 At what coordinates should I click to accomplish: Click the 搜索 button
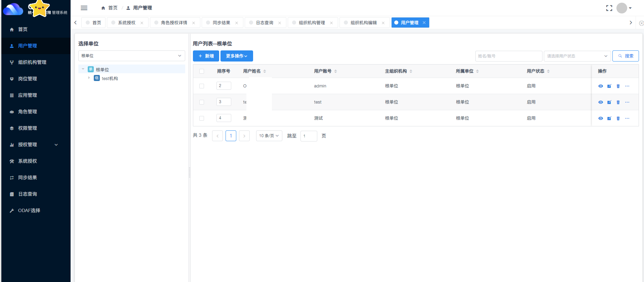[626, 56]
